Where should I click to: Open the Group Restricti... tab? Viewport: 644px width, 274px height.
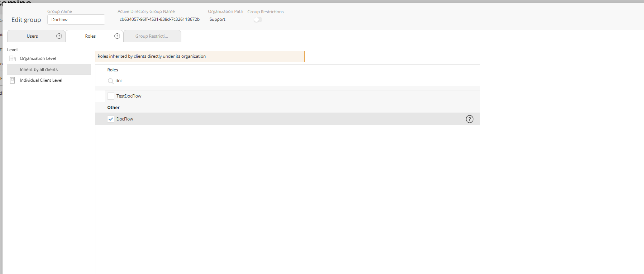pos(152,36)
